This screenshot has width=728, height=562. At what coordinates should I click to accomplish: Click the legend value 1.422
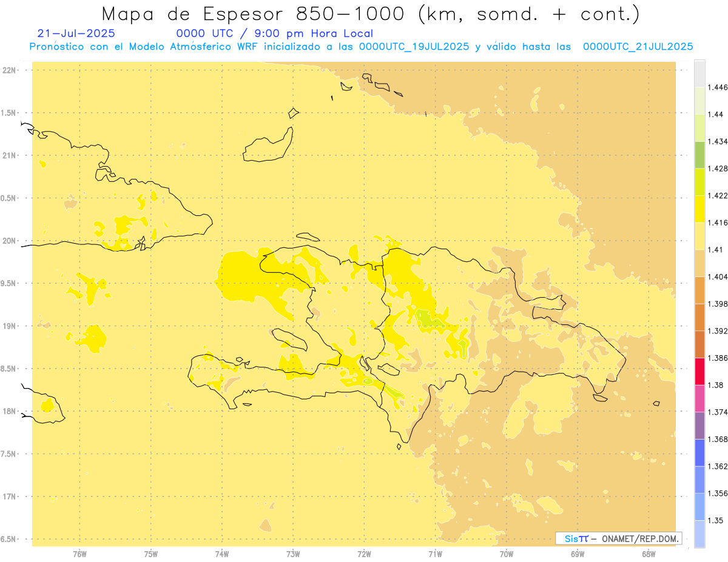[x=718, y=195]
